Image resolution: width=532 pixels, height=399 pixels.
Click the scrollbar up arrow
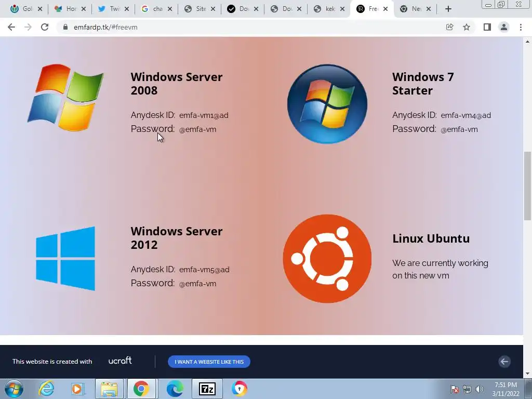(527, 42)
